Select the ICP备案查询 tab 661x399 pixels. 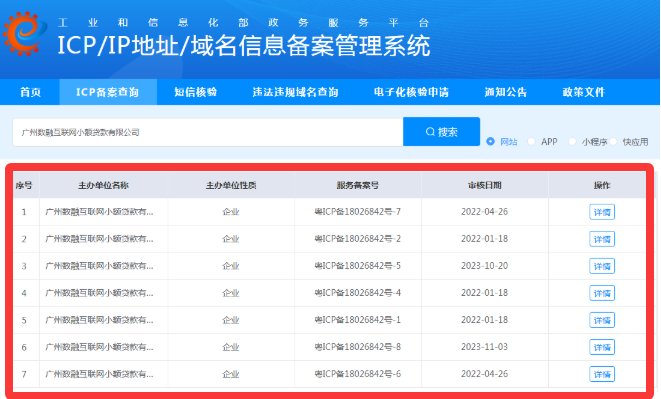(108, 92)
